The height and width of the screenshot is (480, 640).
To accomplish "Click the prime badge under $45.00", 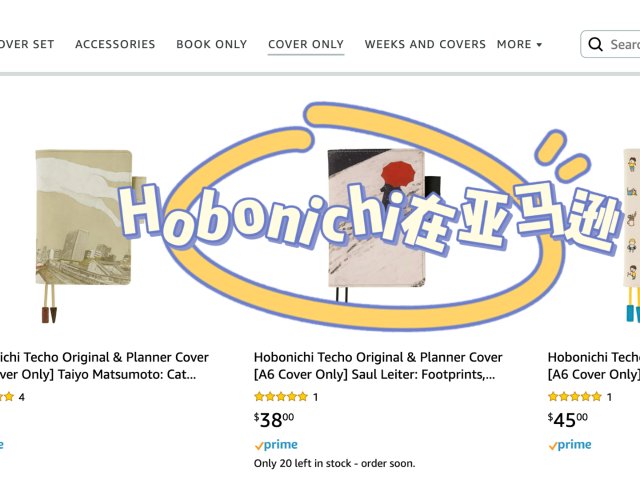I will pyautogui.click(x=570, y=445).
